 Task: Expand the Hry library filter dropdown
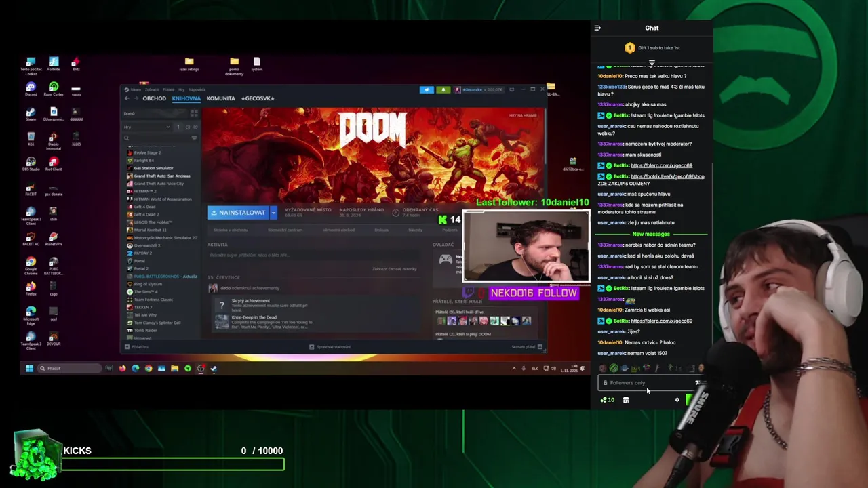pos(146,127)
